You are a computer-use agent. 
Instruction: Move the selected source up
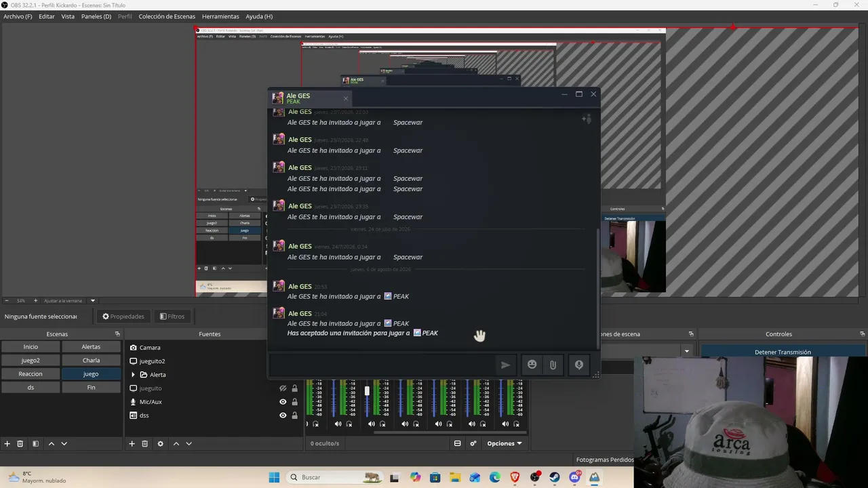[176, 443]
